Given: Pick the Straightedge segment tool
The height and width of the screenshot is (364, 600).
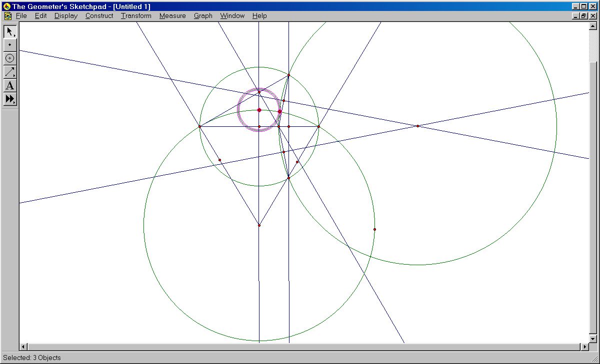Looking at the screenshot, I should click(10, 72).
